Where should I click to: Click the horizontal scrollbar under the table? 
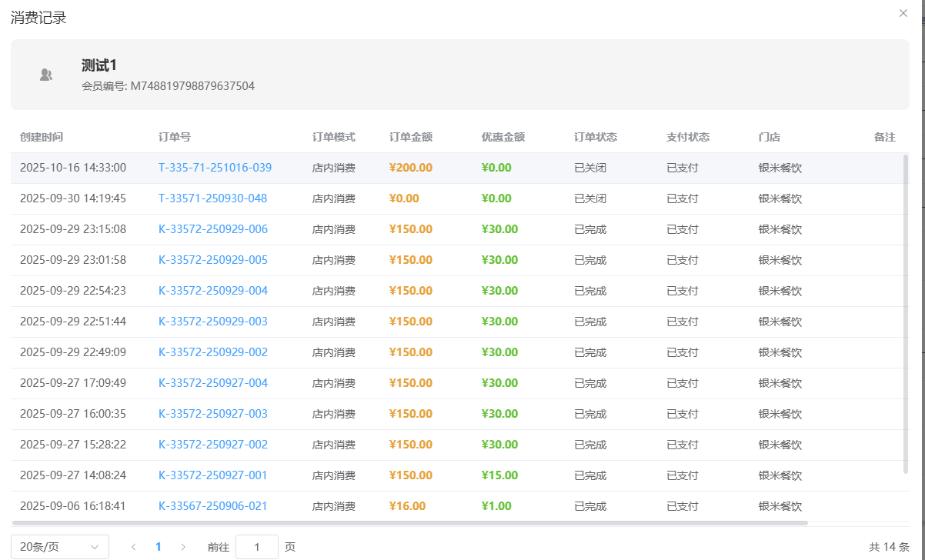[409, 523]
